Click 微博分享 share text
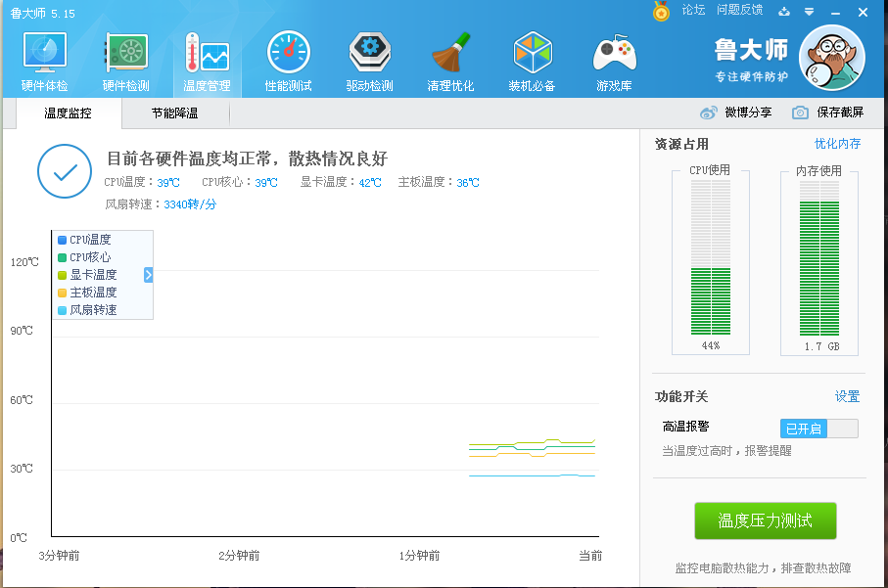Viewport: 888px width, 588px height. tap(748, 113)
